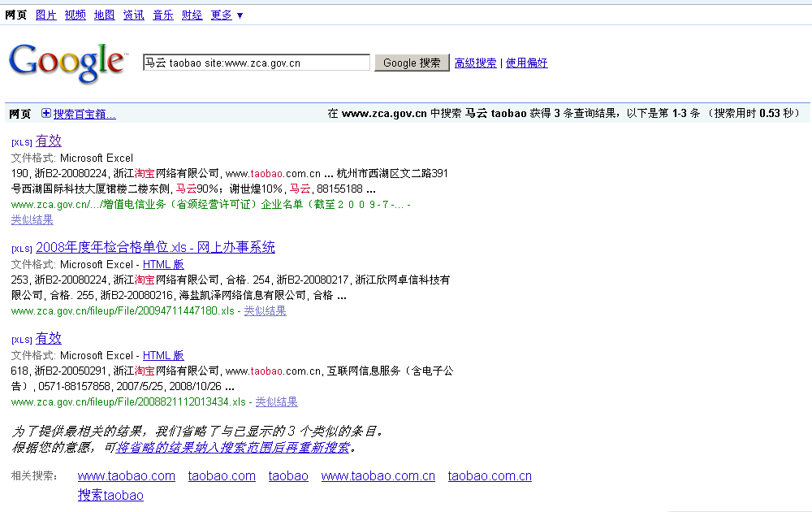This screenshot has width=812, height=512.
Task: Open 类似结果 after 20094711447180.xls
Action: tap(266, 311)
